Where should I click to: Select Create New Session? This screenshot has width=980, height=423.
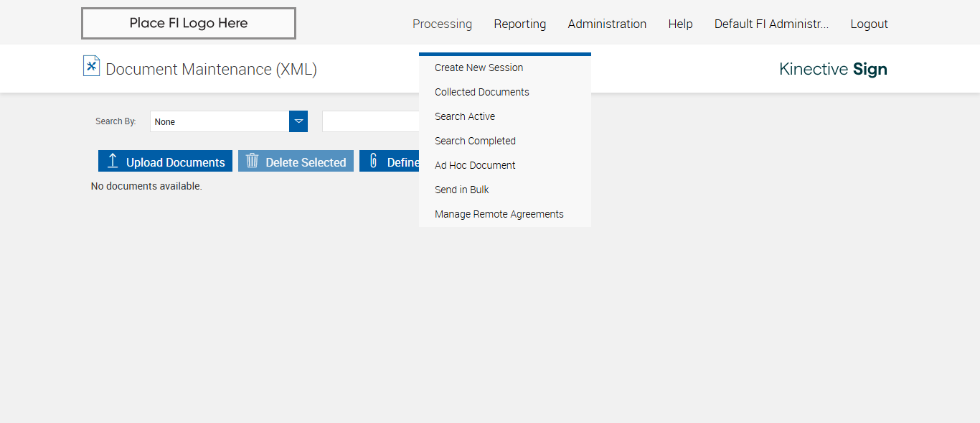pos(479,68)
